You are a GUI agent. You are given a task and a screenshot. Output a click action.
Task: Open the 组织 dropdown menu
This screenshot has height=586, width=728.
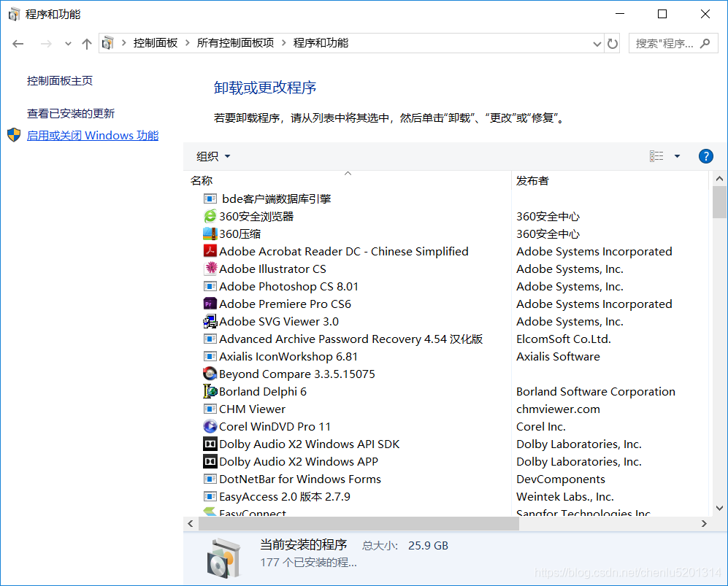coord(213,156)
